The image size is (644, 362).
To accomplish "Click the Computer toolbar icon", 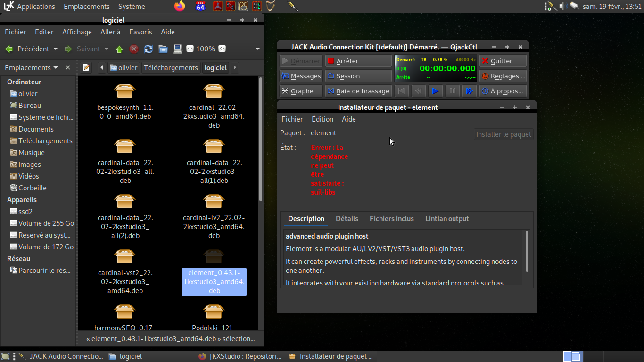I will coord(178,49).
